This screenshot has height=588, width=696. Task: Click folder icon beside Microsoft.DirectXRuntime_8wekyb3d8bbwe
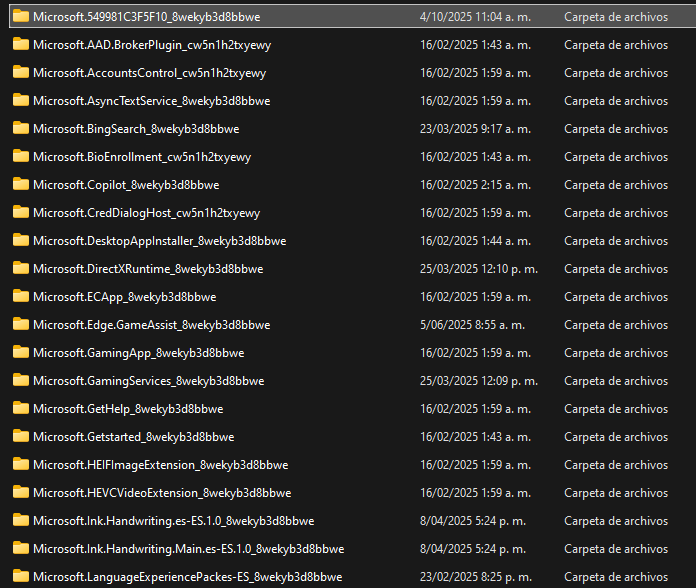[20, 268]
